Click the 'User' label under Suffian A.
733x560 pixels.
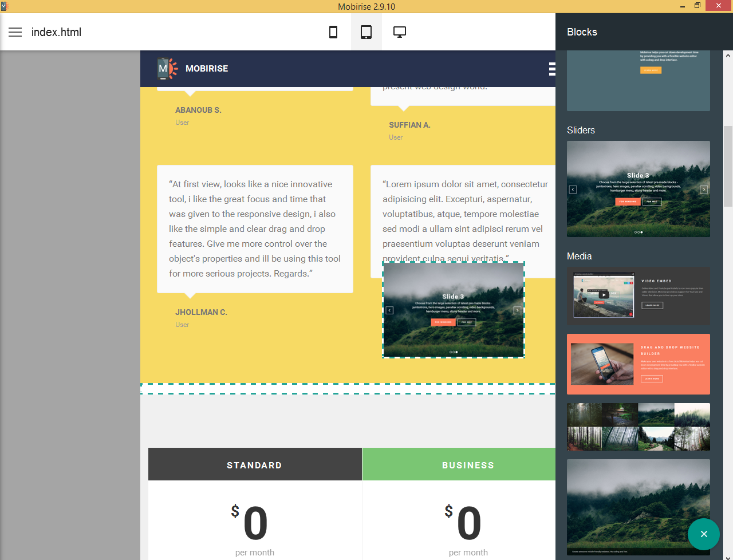tap(396, 137)
